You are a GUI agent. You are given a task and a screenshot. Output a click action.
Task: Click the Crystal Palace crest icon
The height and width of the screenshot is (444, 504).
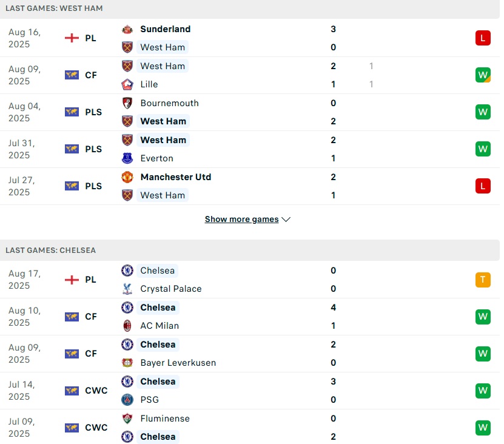tap(127, 289)
